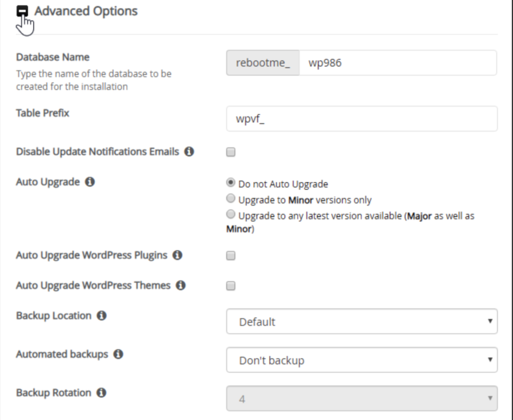Click the Backup Location info icon
The width and height of the screenshot is (513, 420).
pos(101,316)
